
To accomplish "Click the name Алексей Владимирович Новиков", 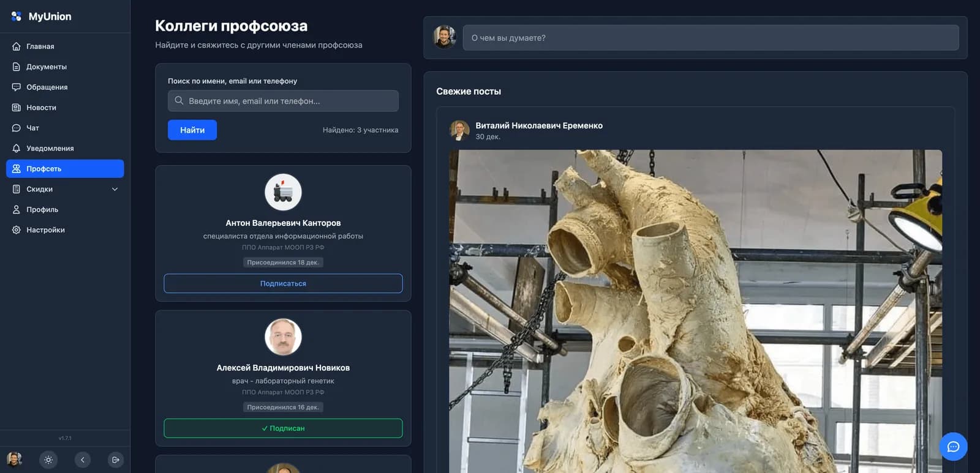I will pyautogui.click(x=283, y=368).
